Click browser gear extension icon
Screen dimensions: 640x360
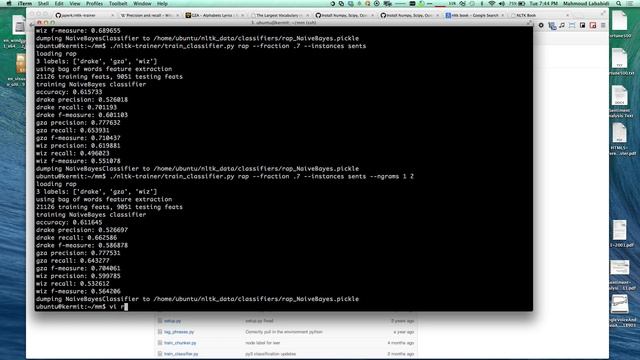tap(541, 25)
